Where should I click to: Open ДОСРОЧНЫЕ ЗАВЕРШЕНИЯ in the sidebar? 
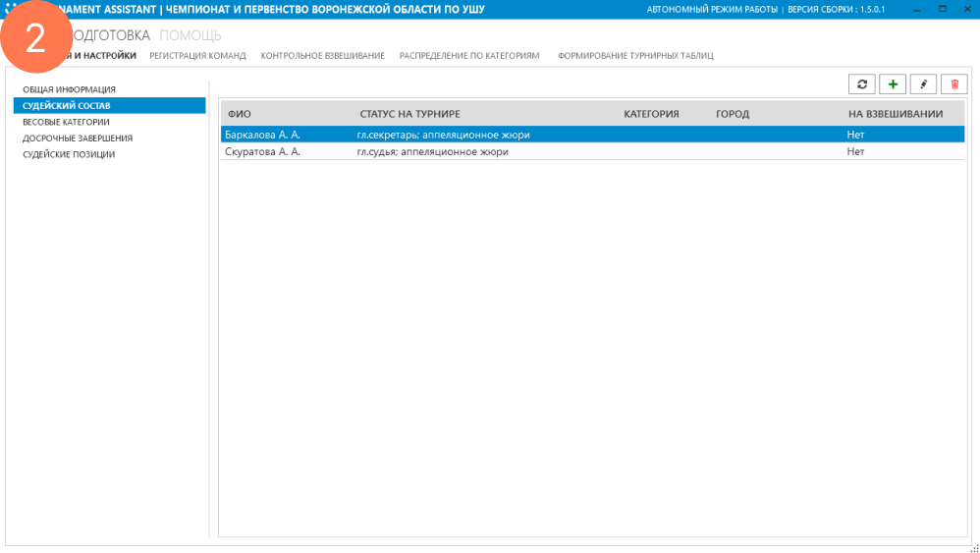click(78, 138)
